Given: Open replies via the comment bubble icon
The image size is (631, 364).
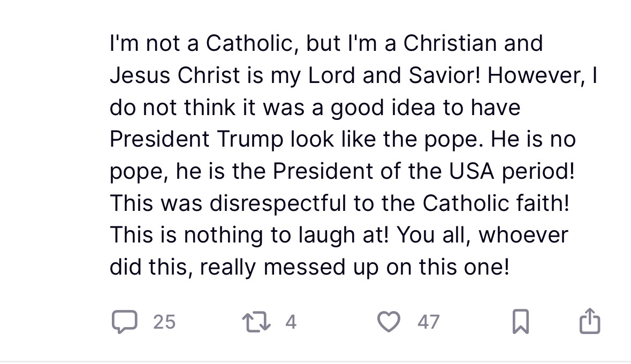Looking at the screenshot, I should pos(124,322).
